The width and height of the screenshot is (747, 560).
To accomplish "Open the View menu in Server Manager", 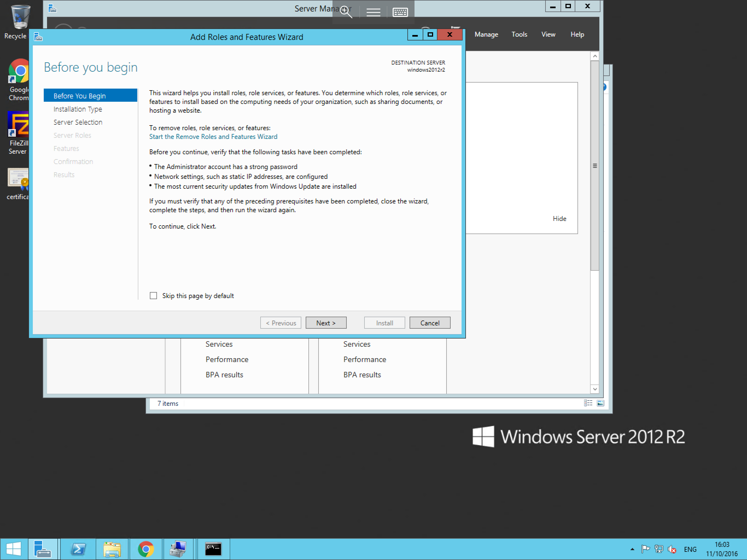I will tap(548, 34).
